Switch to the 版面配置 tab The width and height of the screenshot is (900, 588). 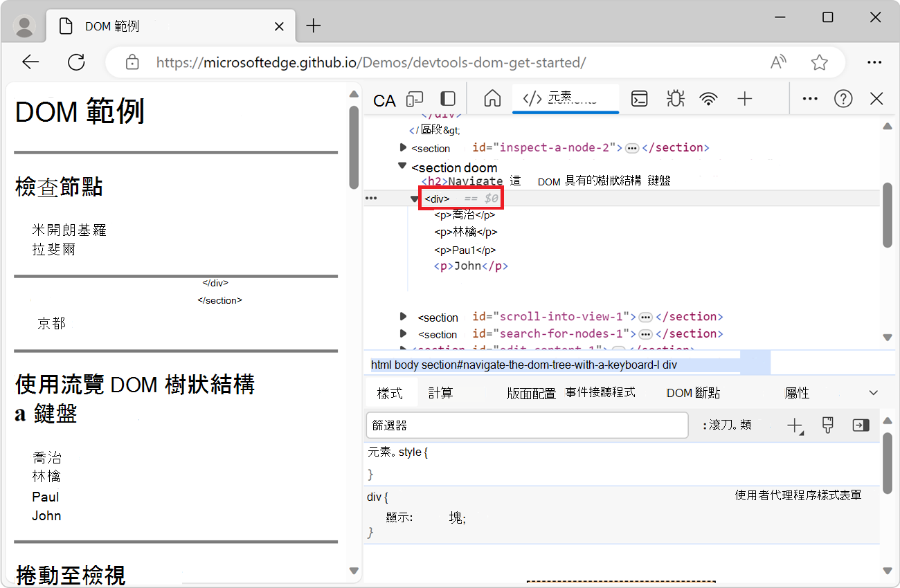(x=531, y=393)
